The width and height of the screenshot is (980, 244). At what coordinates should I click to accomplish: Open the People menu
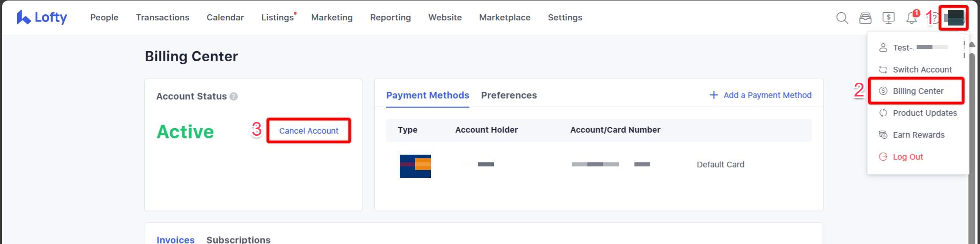coord(104,17)
